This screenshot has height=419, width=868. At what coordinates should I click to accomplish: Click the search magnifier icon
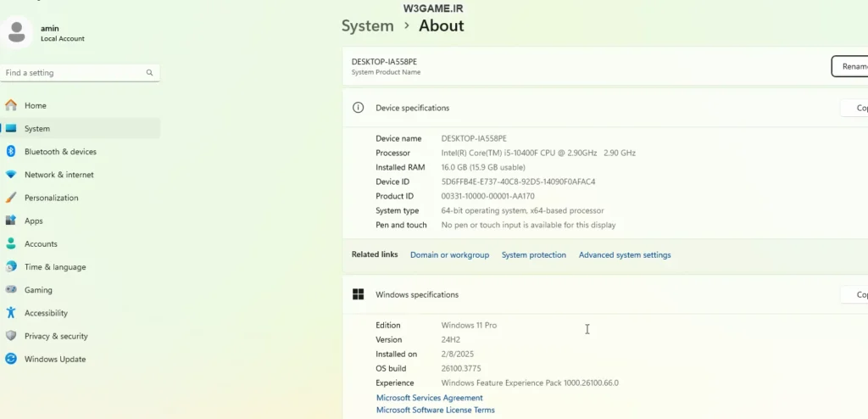(x=149, y=73)
